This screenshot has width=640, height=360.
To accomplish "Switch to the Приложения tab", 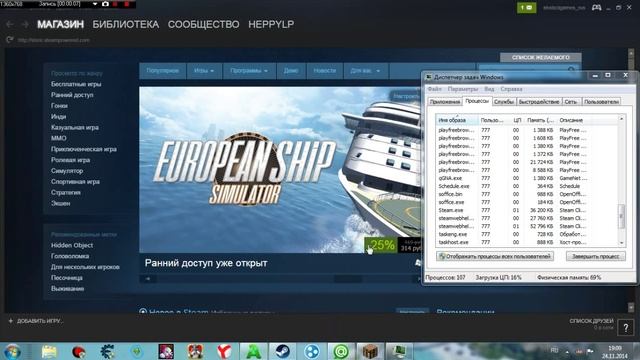I will click(x=445, y=102).
